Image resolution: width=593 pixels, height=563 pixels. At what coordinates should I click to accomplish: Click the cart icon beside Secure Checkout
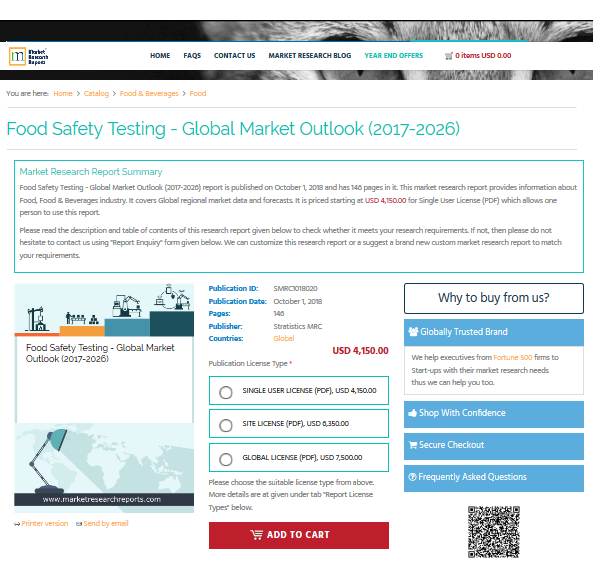pyautogui.click(x=413, y=445)
